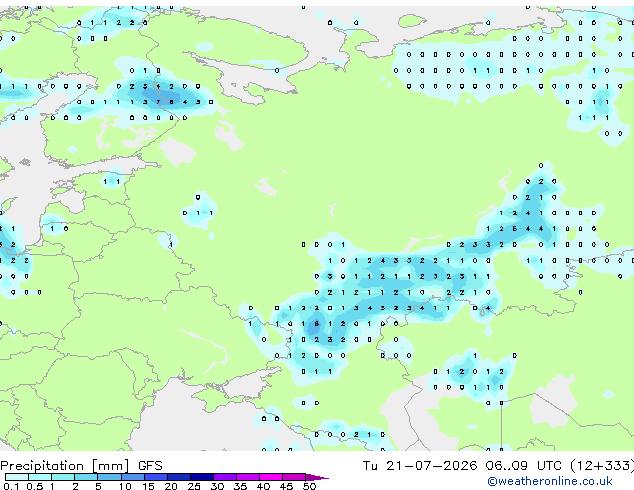Click the "0.5" legend scale label
Viewport: 634px width, 490px height.
35,486
